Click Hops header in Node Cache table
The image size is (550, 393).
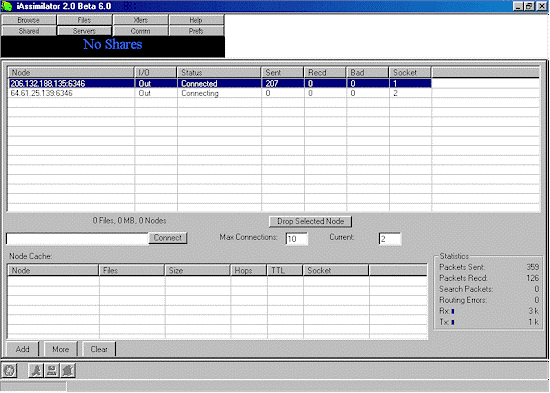tap(249, 271)
